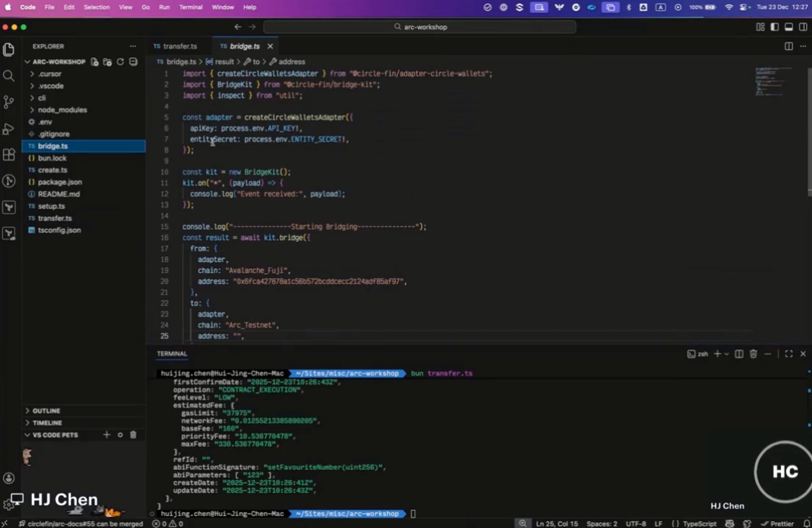Create a new file in the Explorer
The width and height of the screenshot is (812, 528).
pyautogui.click(x=94, y=62)
